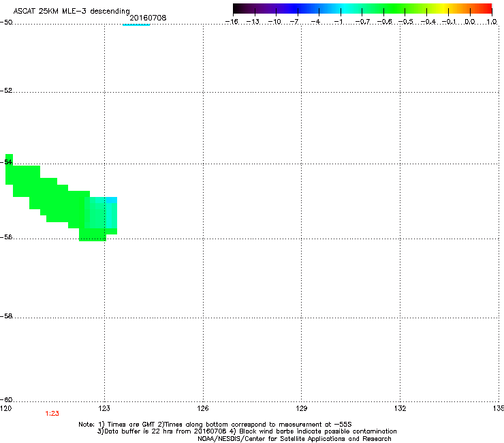This screenshot has height=443, width=504.
Task: Select the date label 20160708
Action: click(148, 18)
